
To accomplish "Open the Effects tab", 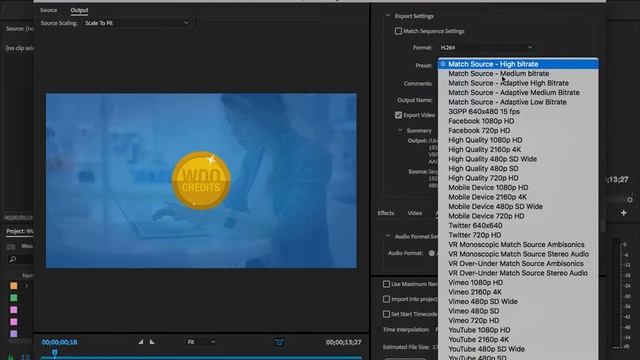I will pos(386,213).
